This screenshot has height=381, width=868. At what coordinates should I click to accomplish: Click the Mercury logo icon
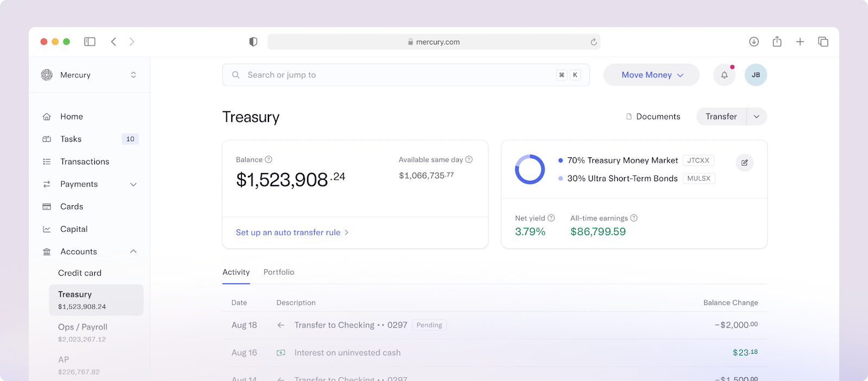(47, 75)
